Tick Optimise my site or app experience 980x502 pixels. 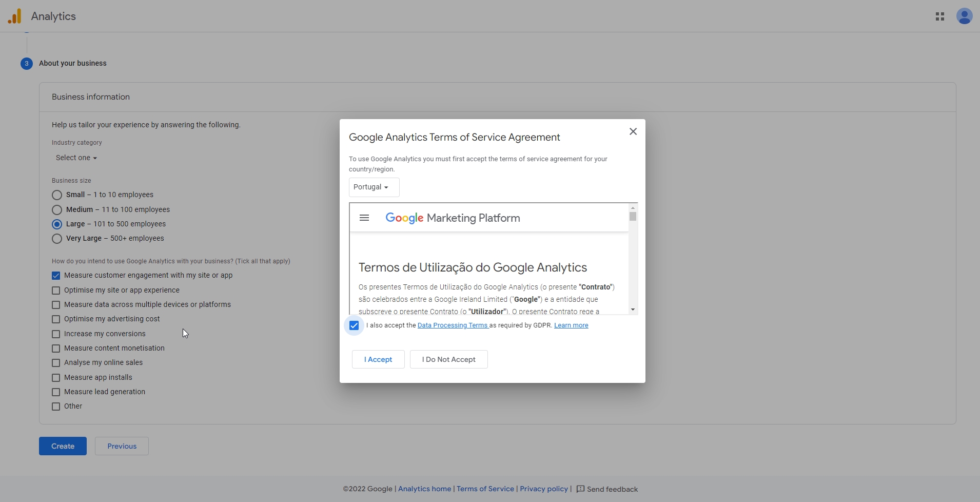pyautogui.click(x=56, y=291)
